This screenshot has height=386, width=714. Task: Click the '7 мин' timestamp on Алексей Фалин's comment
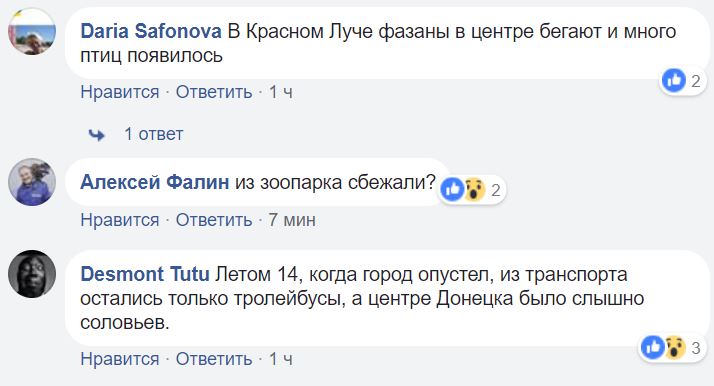point(292,220)
